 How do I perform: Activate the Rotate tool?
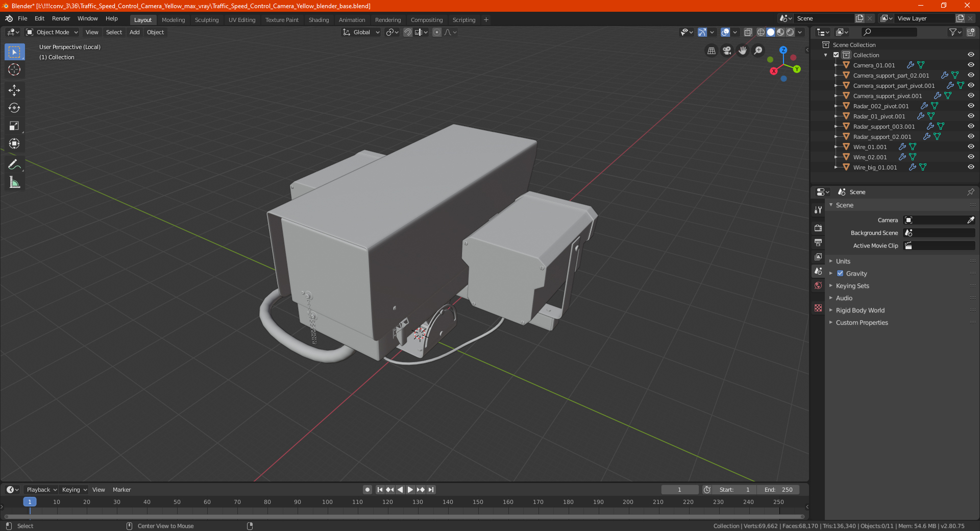[14, 108]
